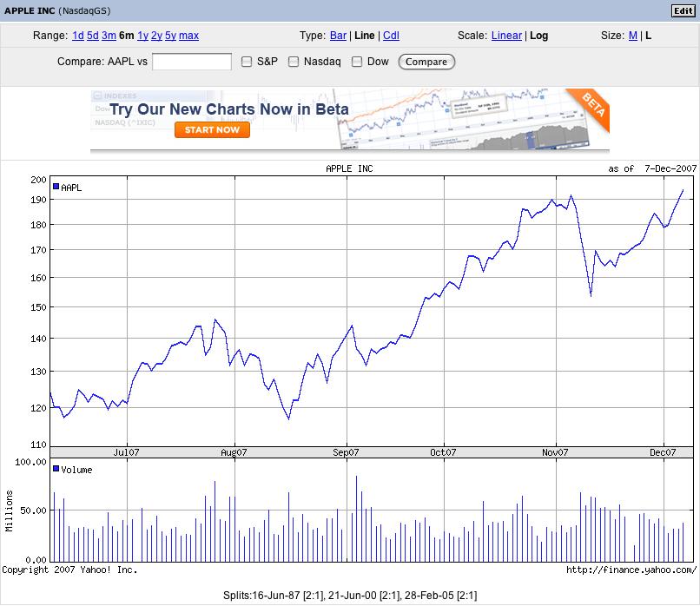Screen dimensions: 700x606
Task: Click the START NOW banner button
Action: pos(212,130)
